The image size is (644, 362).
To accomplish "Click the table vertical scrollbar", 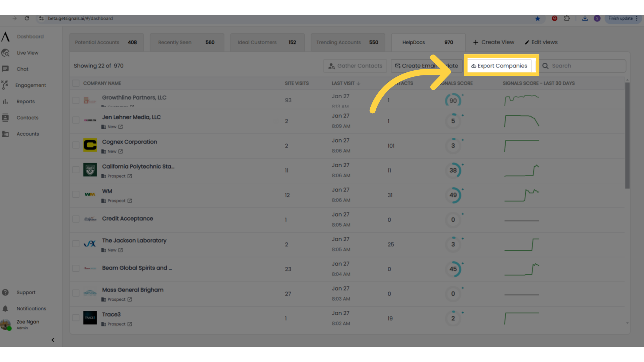I will click(627, 135).
